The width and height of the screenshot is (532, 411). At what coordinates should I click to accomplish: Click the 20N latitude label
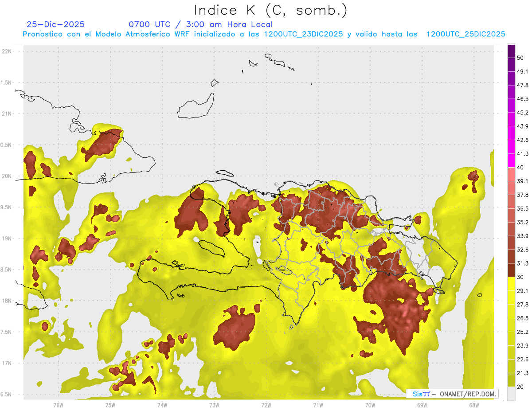(x=8, y=176)
